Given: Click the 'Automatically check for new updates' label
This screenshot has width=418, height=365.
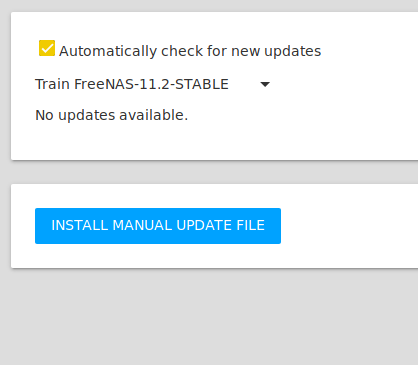Looking at the screenshot, I should [190, 51].
